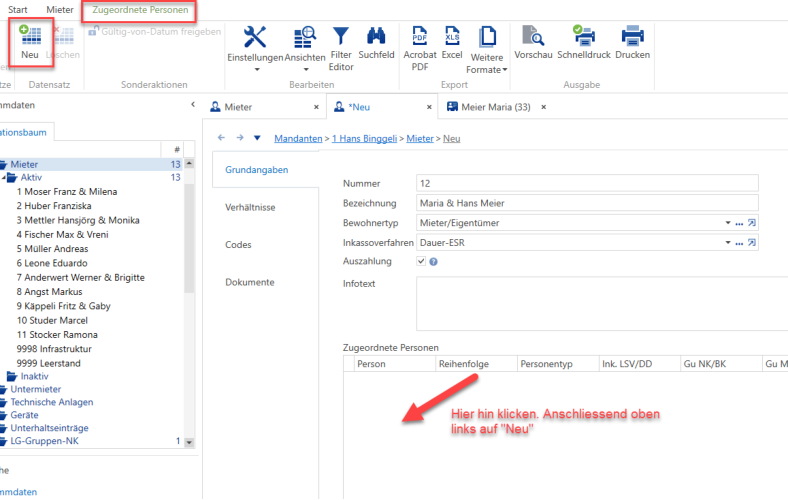Switch to the Start ribbon tab
788x500 pixels.
point(18,10)
